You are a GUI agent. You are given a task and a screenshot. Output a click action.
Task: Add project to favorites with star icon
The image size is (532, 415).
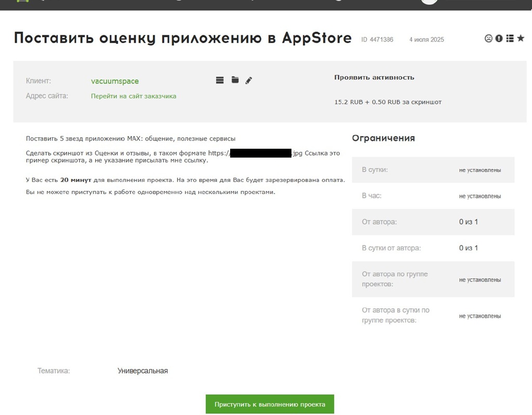(521, 38)
